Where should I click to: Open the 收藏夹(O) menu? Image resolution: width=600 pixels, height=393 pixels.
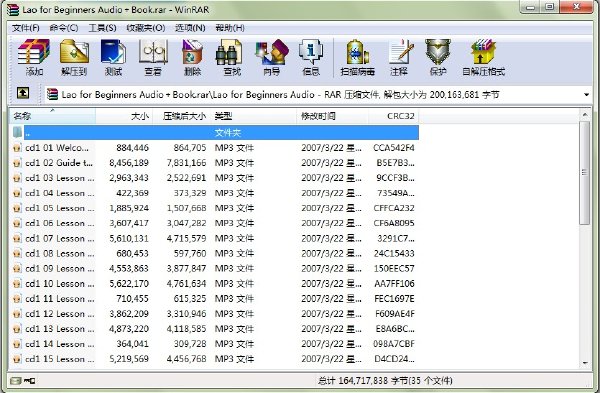pyautogui.click(x=146, y=28)
